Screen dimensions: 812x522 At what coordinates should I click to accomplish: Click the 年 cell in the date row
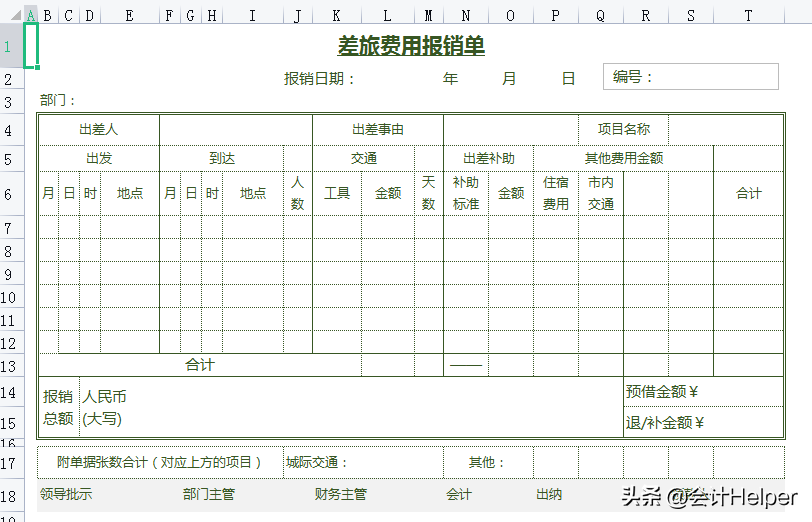tap(450, 79)
